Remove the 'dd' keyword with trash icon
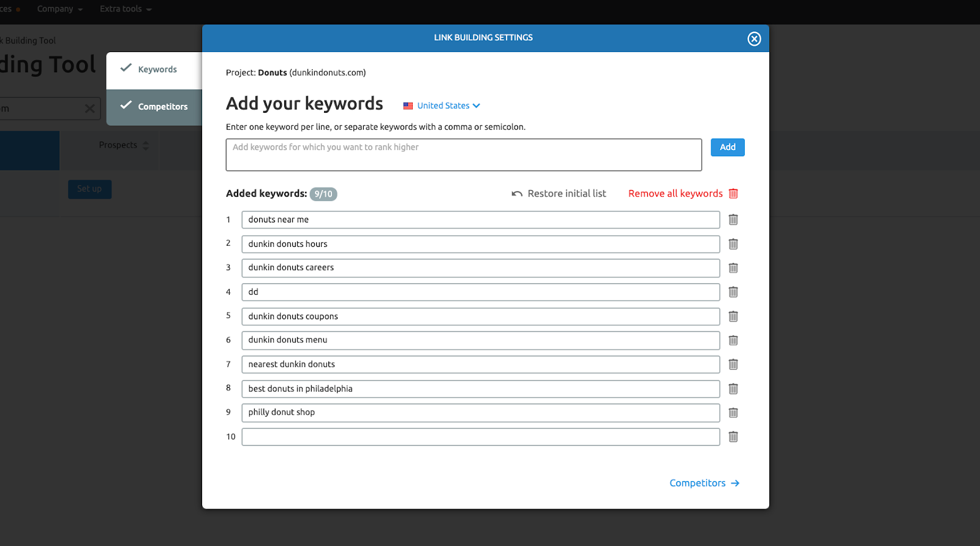Screen dimensions: 980x546 (733, 292)
